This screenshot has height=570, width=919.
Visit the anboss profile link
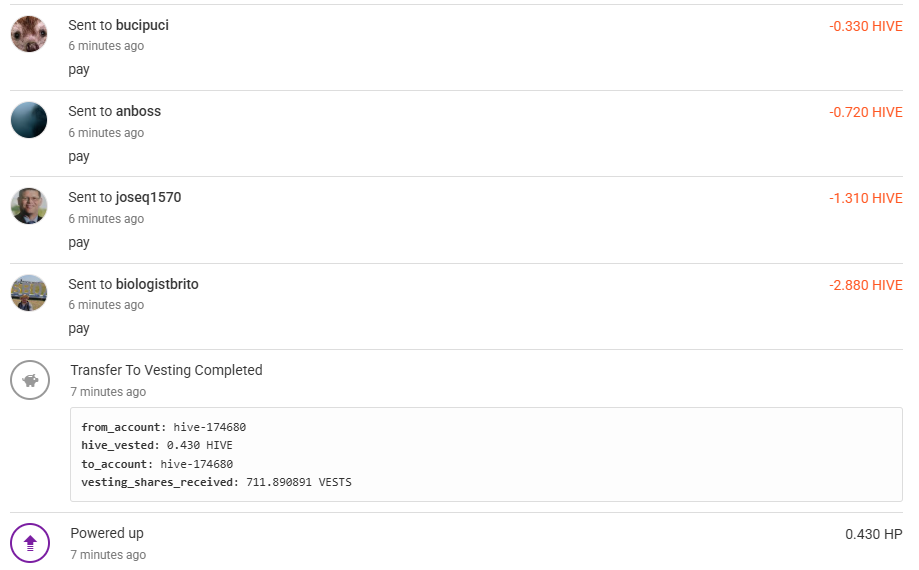[138, 111]
